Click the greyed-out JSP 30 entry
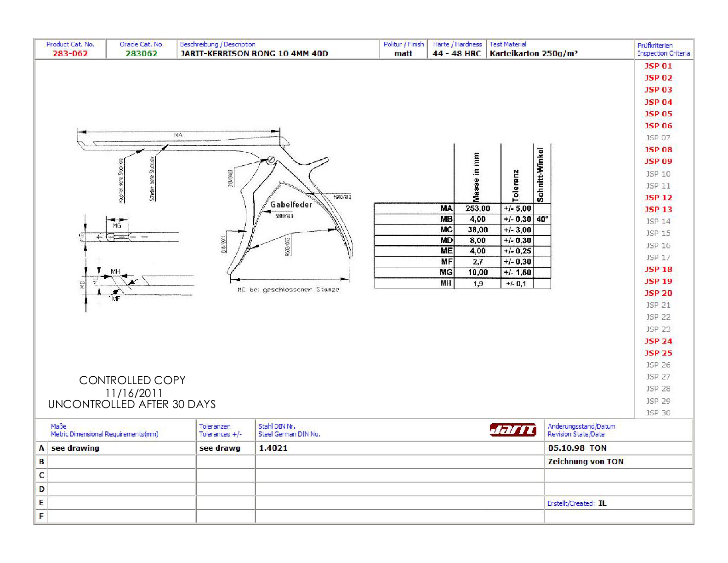 (658, 413)
